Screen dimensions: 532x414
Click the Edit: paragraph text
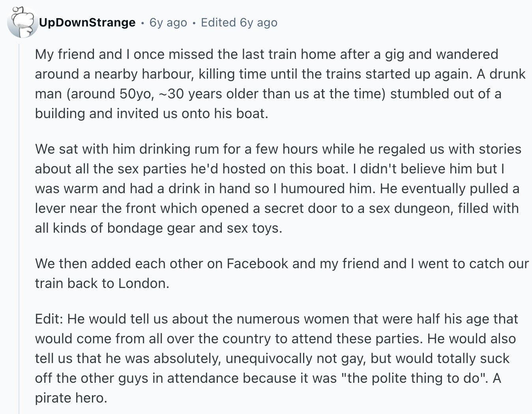[276, 358]
